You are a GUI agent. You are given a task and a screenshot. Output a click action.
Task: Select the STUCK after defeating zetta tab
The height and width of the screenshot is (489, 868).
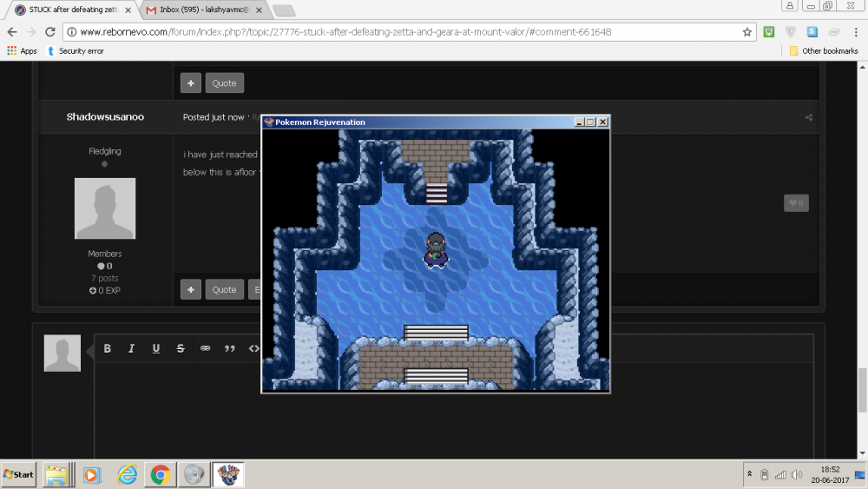click(73, 10)
